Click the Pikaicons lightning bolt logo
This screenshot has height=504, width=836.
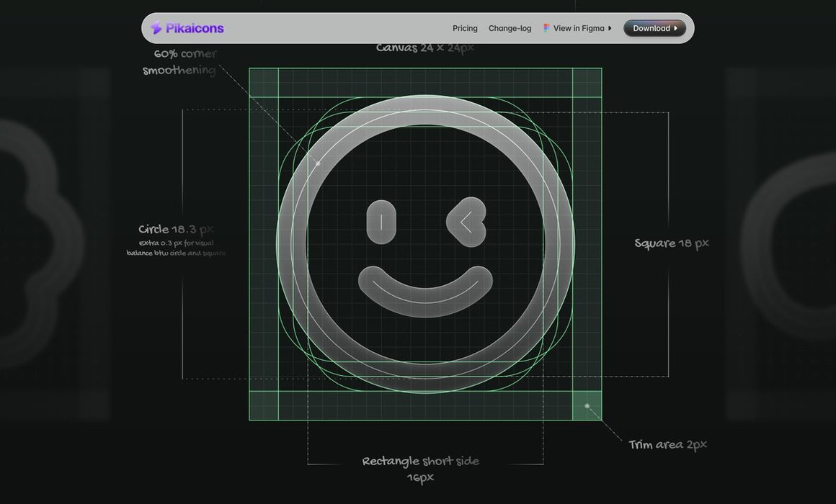click(x=156, y=27)
